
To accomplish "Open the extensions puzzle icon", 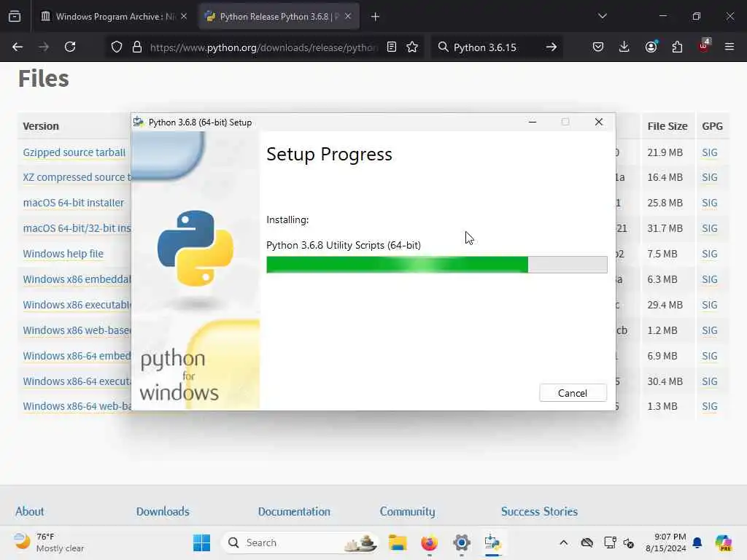I will pos(677,47).
